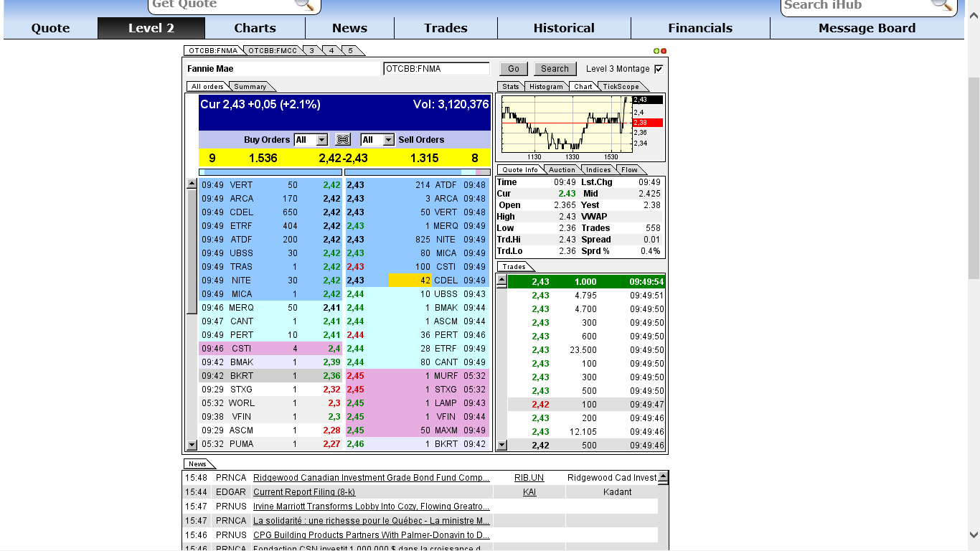
Task: Click the green status dot above the montage
Action: (x=657, y=50)
